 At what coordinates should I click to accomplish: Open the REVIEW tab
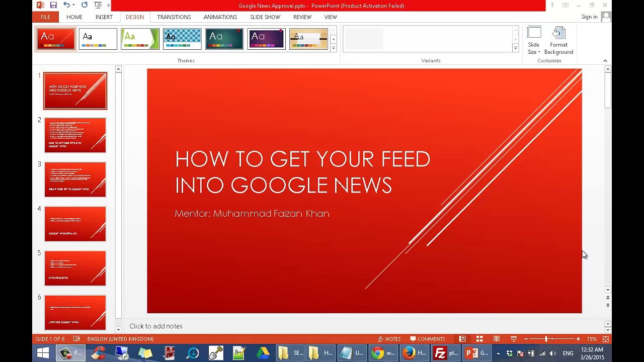302,17
